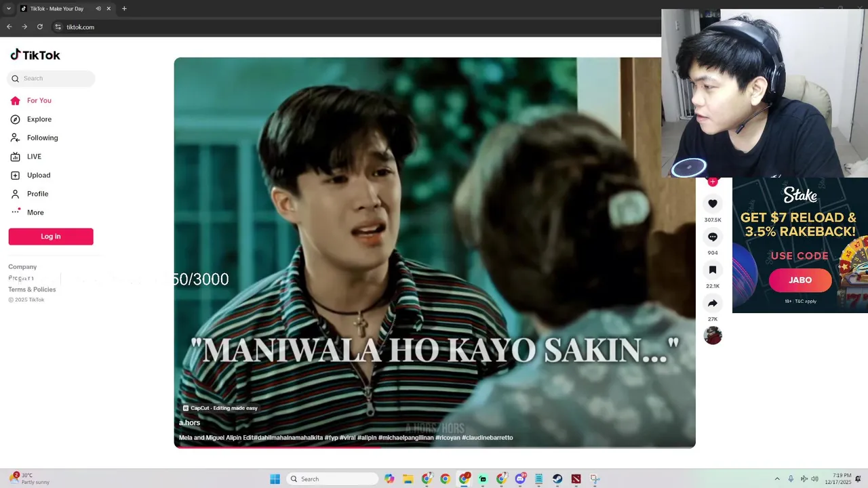This screenshot has height=488, width=868.
Task: Click the TikTok logo
Action: pos(35,55)
